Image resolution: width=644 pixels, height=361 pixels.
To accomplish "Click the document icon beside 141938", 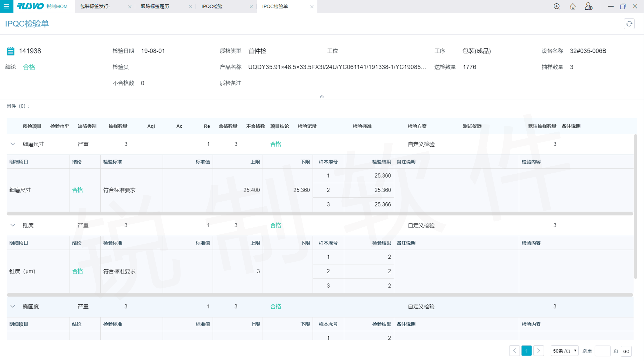I will 11,51.
